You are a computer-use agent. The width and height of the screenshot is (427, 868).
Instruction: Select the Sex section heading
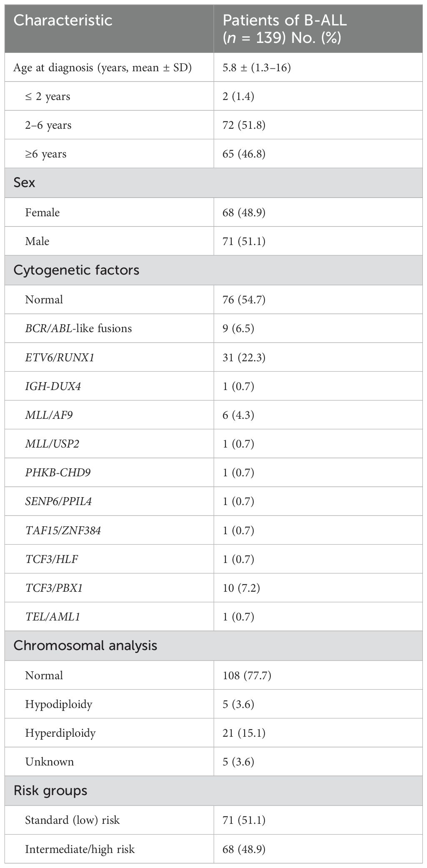25,183
